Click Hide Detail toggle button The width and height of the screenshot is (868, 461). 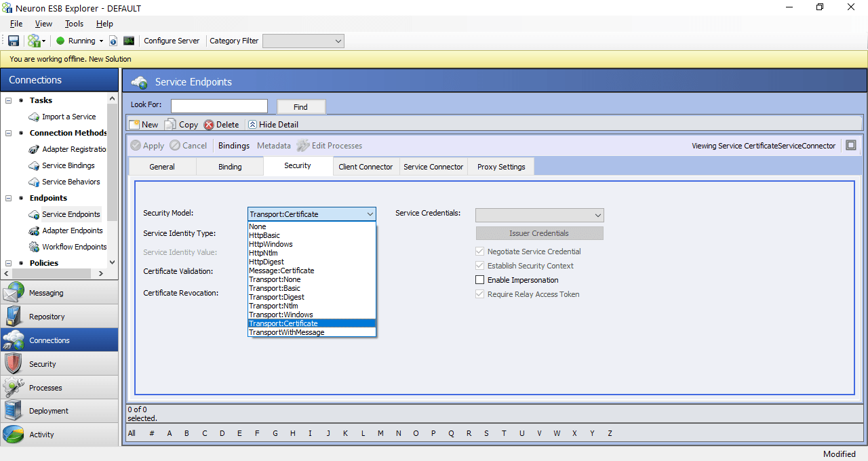[x=273, y=125]
